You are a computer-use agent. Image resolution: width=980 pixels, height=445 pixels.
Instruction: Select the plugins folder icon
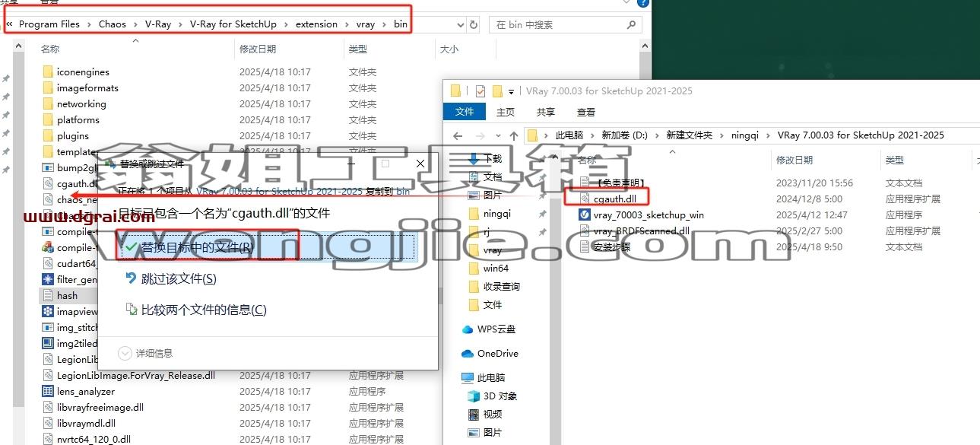tap(48, 135)
